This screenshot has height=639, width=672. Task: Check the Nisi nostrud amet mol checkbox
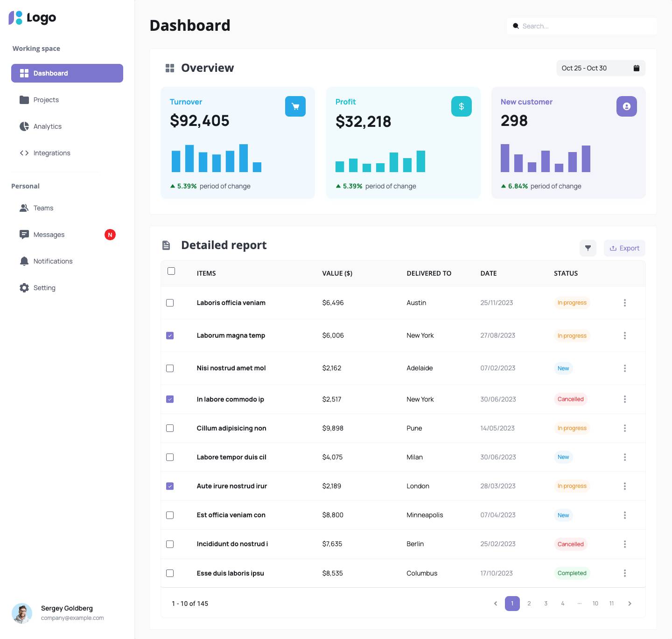(170, 368)
